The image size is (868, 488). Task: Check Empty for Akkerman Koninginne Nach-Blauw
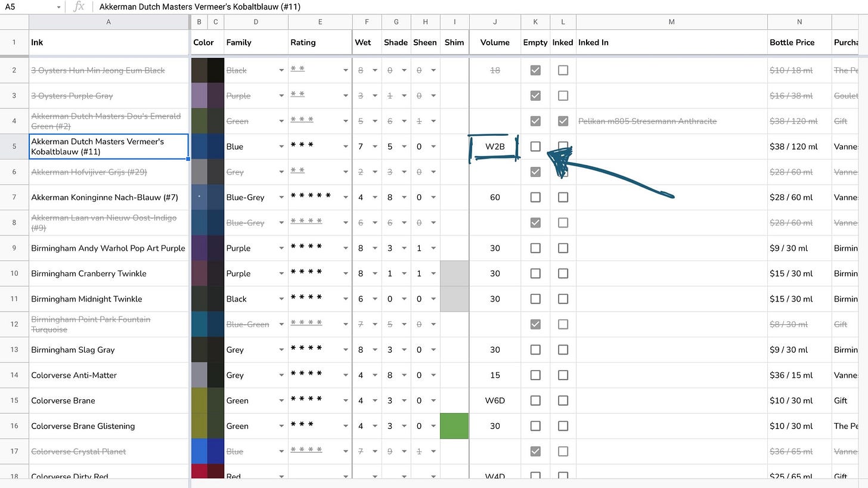pos(535,197)
